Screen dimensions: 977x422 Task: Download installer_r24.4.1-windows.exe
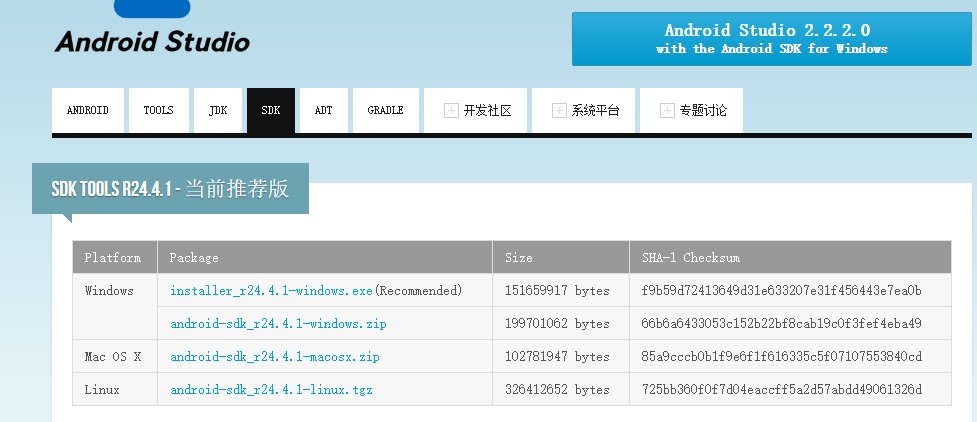pyautogui.click(x=271, y=290)
